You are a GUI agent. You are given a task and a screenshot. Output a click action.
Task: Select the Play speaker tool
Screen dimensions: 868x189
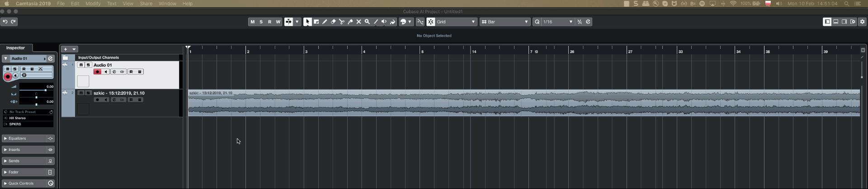click(x=384, y=22)
